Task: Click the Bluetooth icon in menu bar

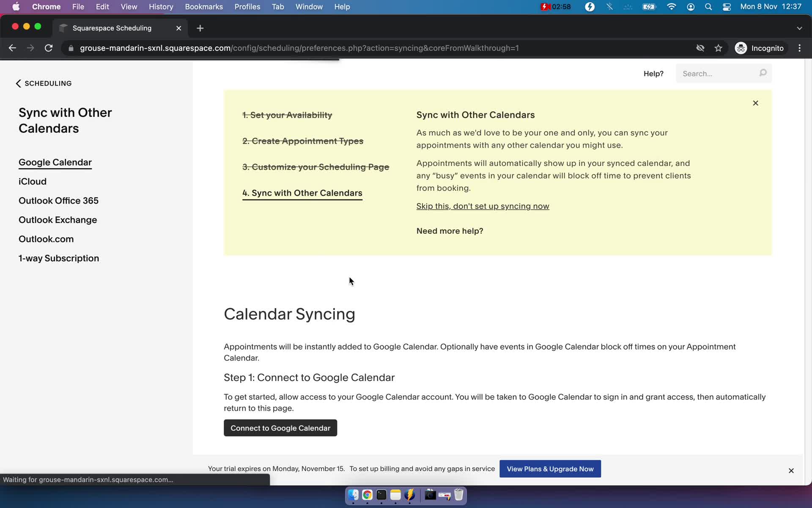Action: click(x=609, y=7)
